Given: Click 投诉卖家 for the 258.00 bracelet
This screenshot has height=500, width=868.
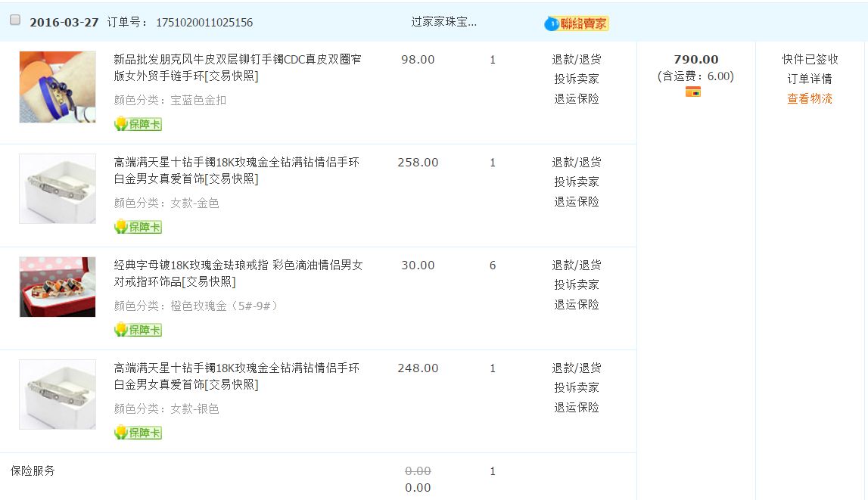Looking at the screenshot, I should (576, 182).
